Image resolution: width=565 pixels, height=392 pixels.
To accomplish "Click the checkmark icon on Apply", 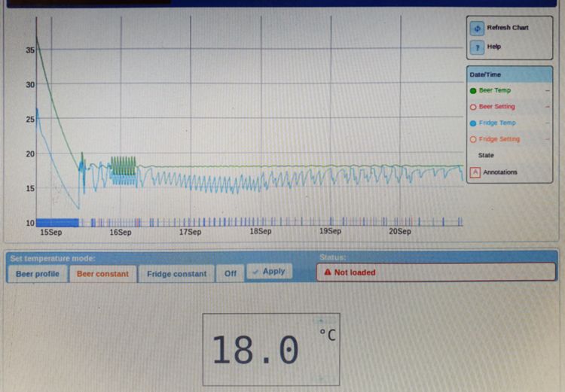I will coord(255,272).
